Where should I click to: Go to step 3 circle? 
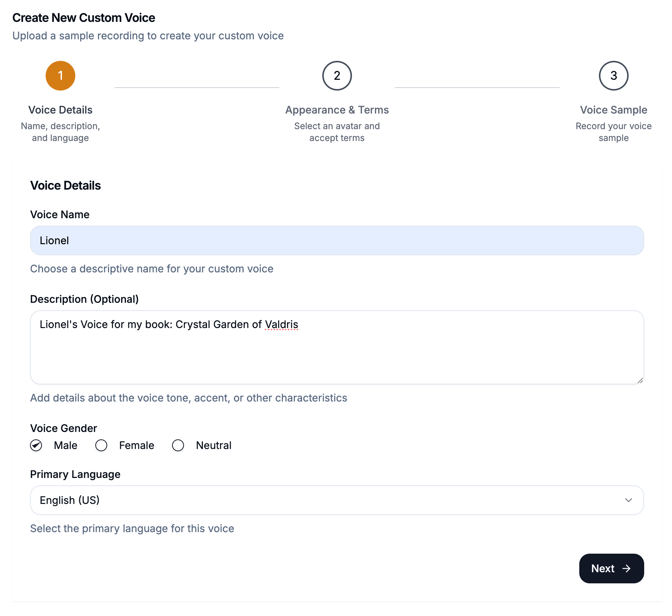613,76
